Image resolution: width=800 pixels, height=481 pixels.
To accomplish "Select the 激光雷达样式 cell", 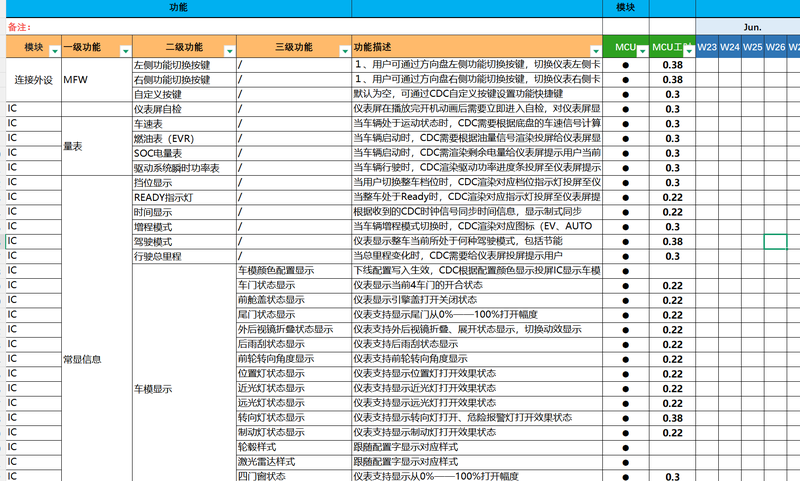I will 294,463.
